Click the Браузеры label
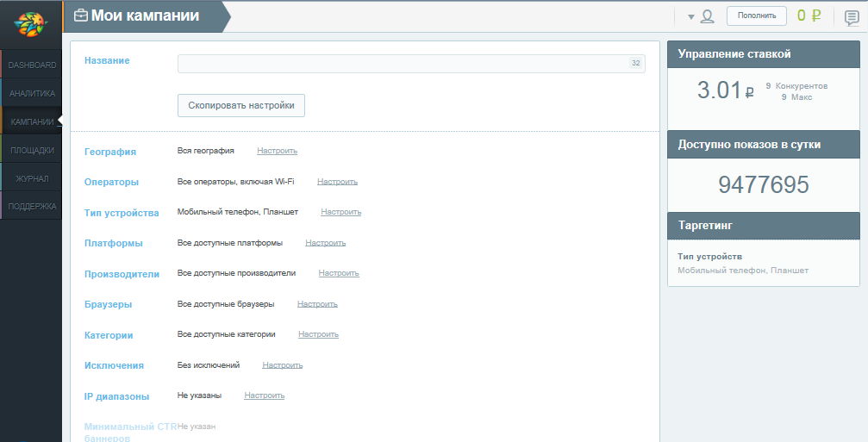868x442 pixels. point(108,304)
